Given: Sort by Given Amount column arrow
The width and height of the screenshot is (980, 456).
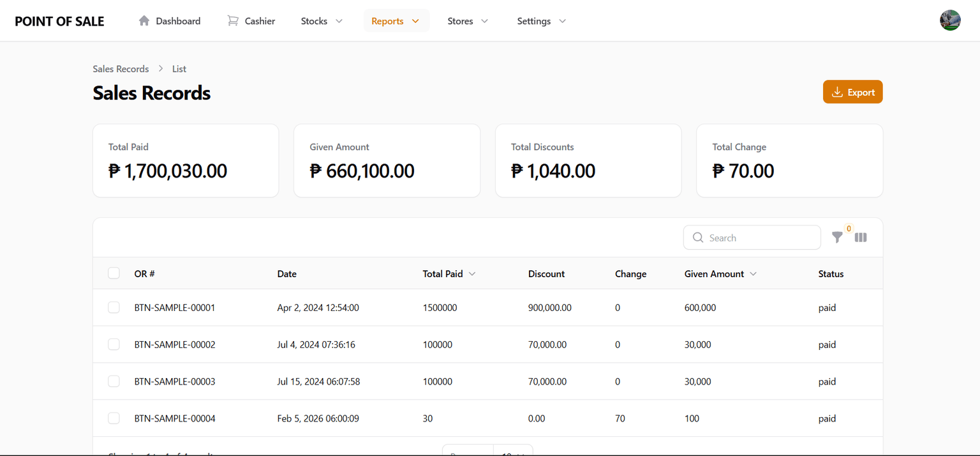Looking at the screenshot, I should tap(754, 274).
